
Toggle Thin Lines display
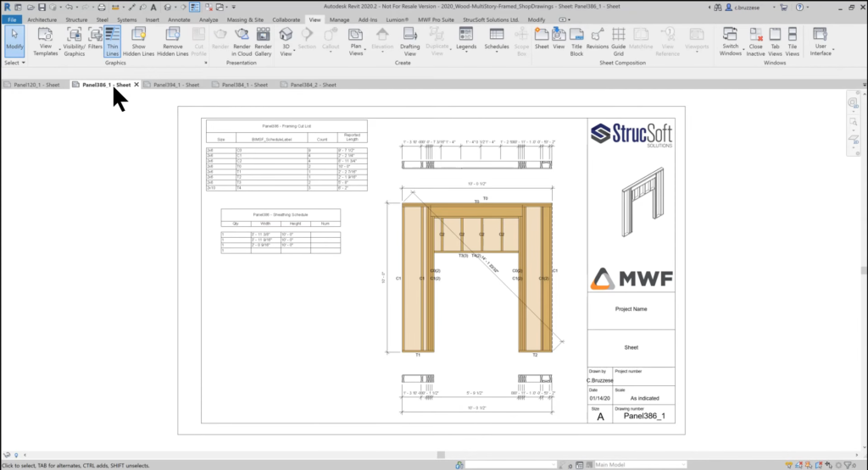pyautogui.click(x=113, y=41)
